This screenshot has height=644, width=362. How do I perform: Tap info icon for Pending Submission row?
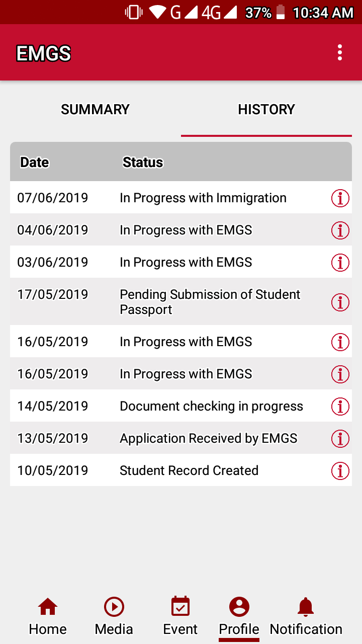click(x=340, y=302)
